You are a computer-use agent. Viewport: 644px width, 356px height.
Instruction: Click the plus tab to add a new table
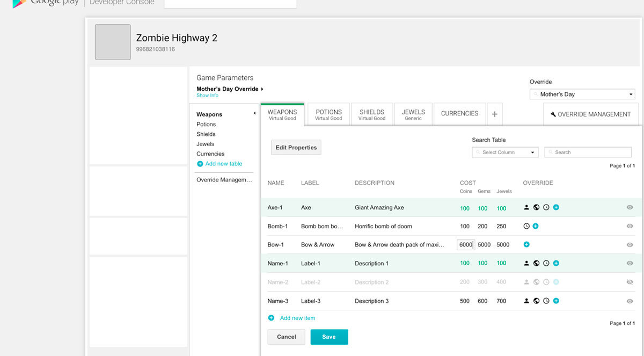[494, 114]
